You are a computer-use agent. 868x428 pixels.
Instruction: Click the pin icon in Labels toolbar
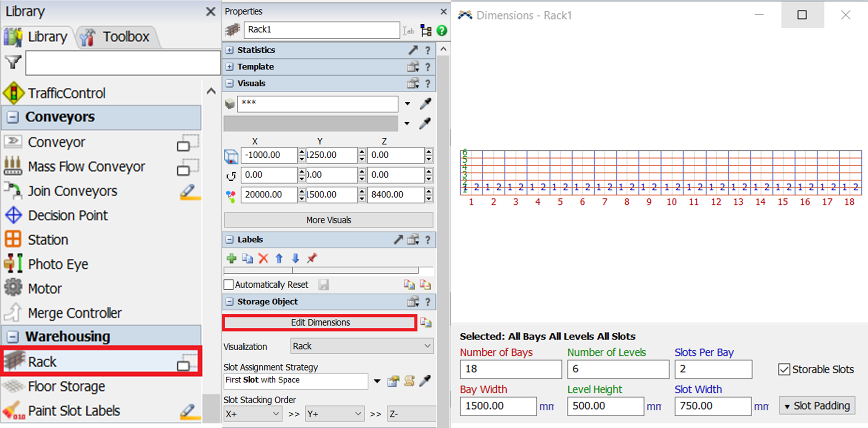(x=312, y=258)
